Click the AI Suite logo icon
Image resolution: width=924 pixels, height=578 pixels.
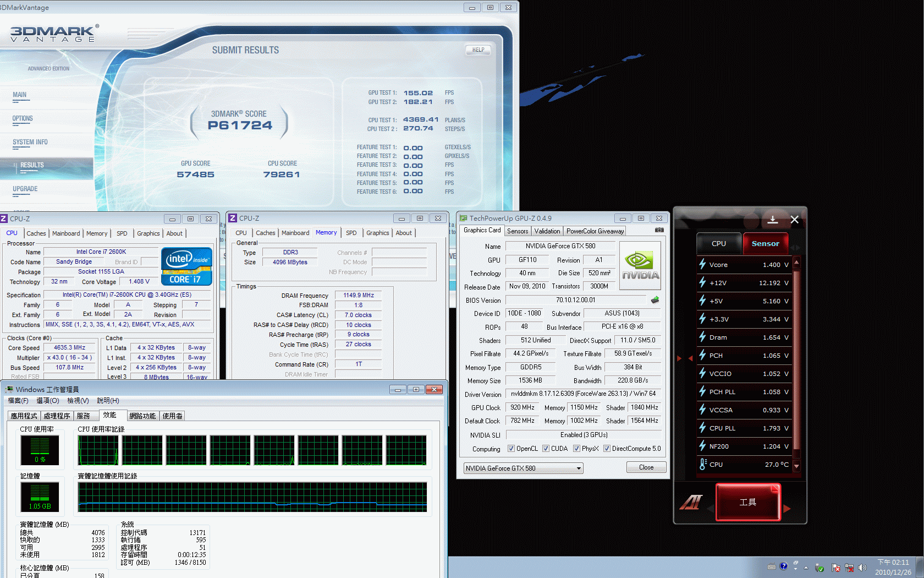[x=691, y=502]
